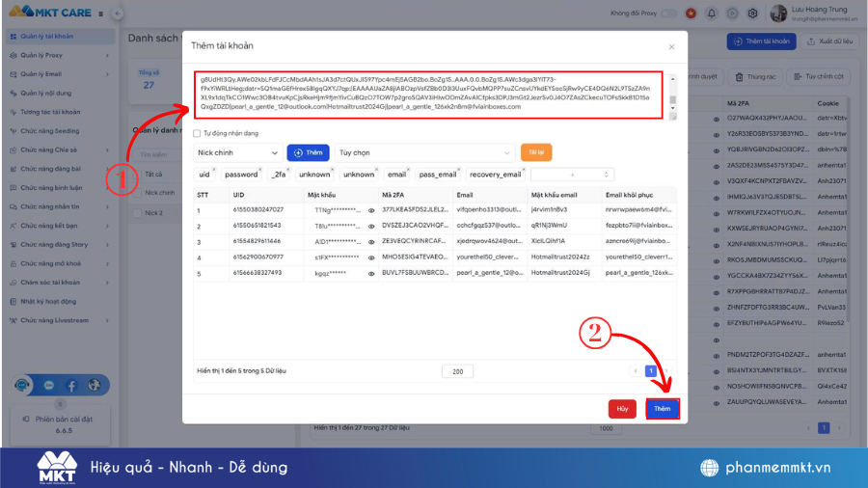This screenshot has height=488, width=868.
Task: Expand Chức năng kết bạn submenu
Action: [61, 226]
